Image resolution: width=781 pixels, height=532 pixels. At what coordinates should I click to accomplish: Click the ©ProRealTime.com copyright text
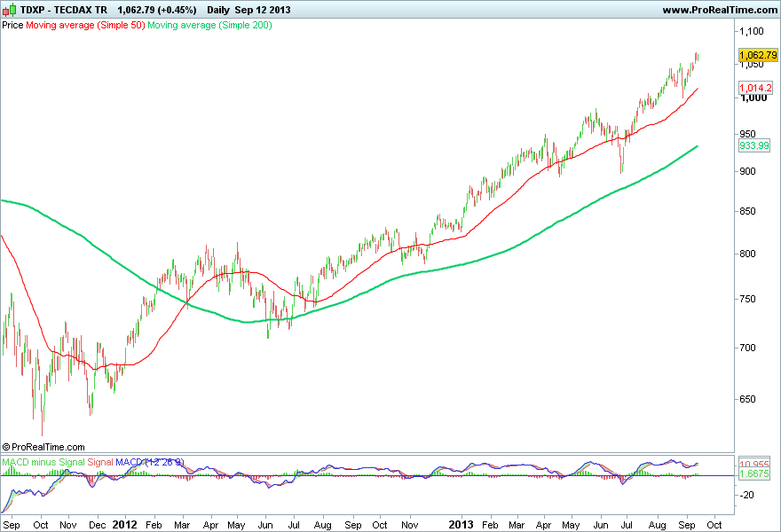43,447
